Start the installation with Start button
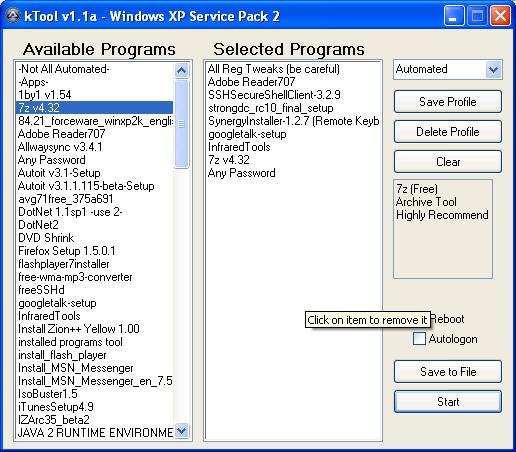This screenshot has height=452, width=516. (448, 402)
